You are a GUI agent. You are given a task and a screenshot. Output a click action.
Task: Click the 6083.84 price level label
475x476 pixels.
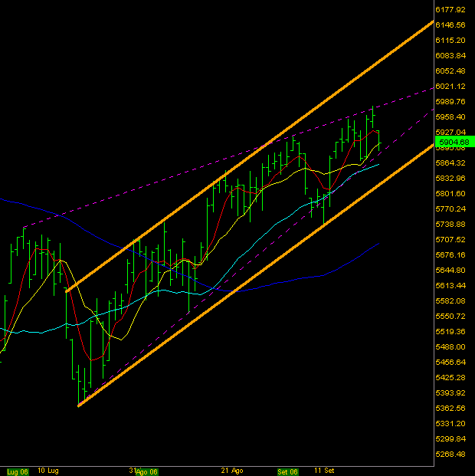[450, 55]
